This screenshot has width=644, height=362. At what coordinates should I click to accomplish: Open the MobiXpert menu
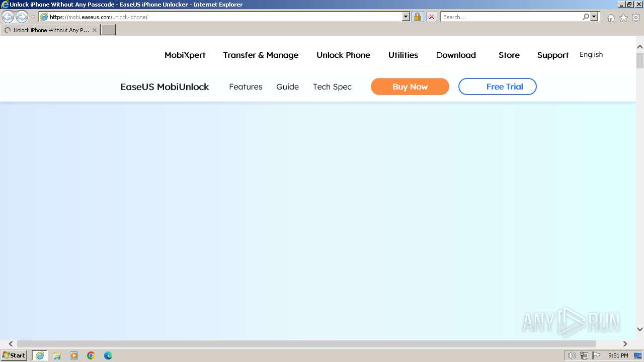(x=185, y=55)
